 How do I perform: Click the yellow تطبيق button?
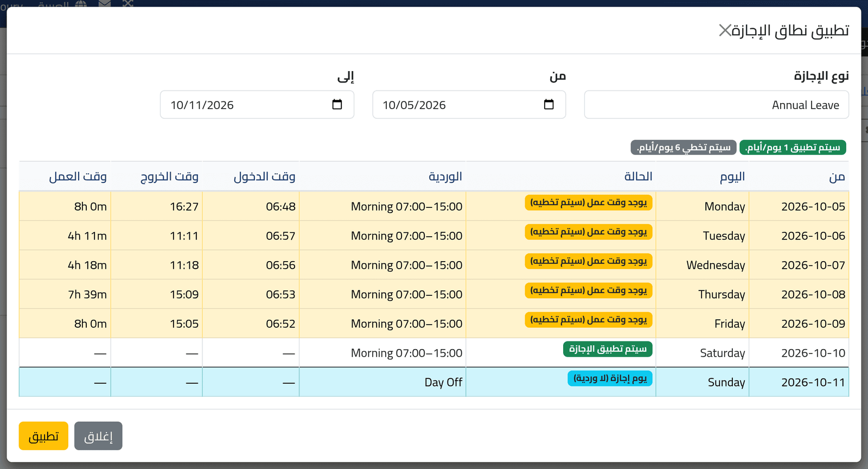[43, 436]
